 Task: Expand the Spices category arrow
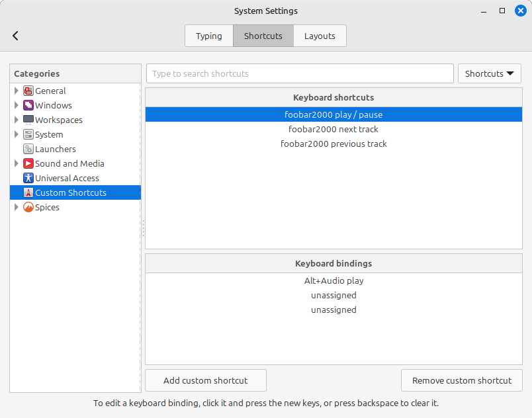pyautogui.click(x=16, y=207)
